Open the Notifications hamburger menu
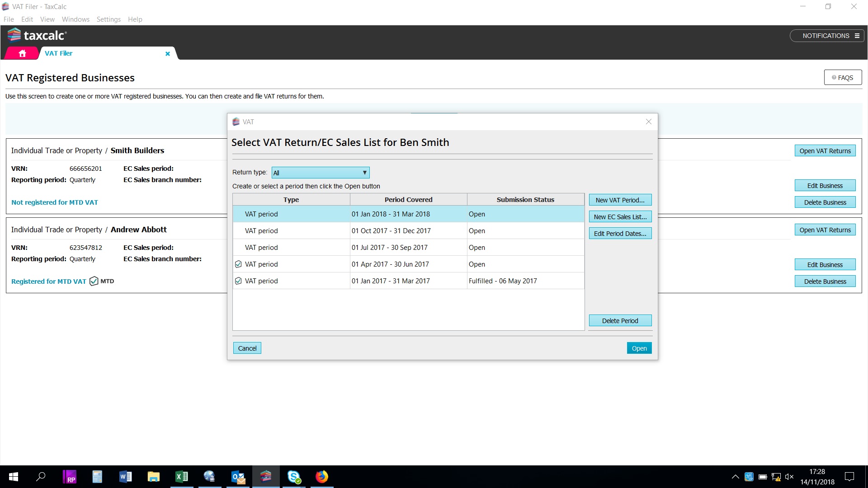Viewport: 868px width, 488px height. 857,36
